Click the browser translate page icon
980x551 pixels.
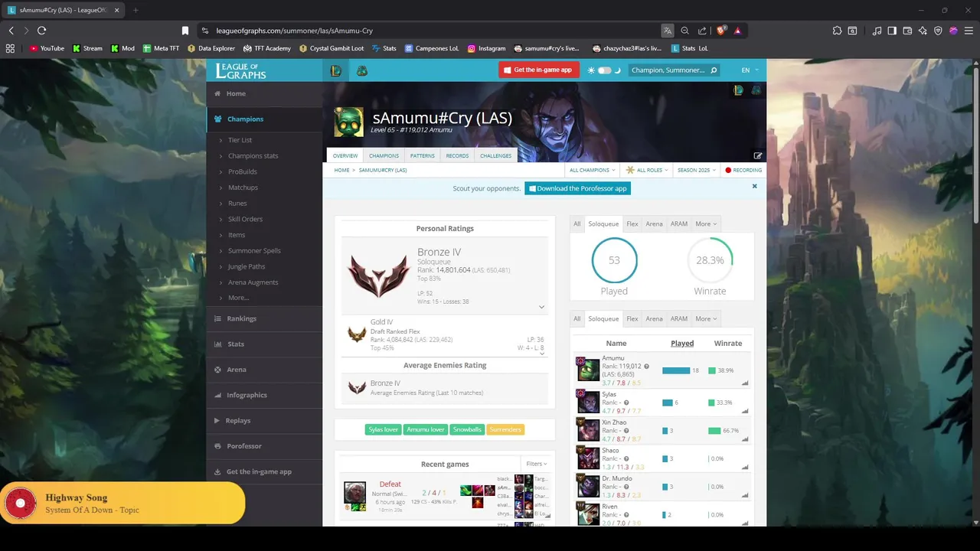coord(668,31)
